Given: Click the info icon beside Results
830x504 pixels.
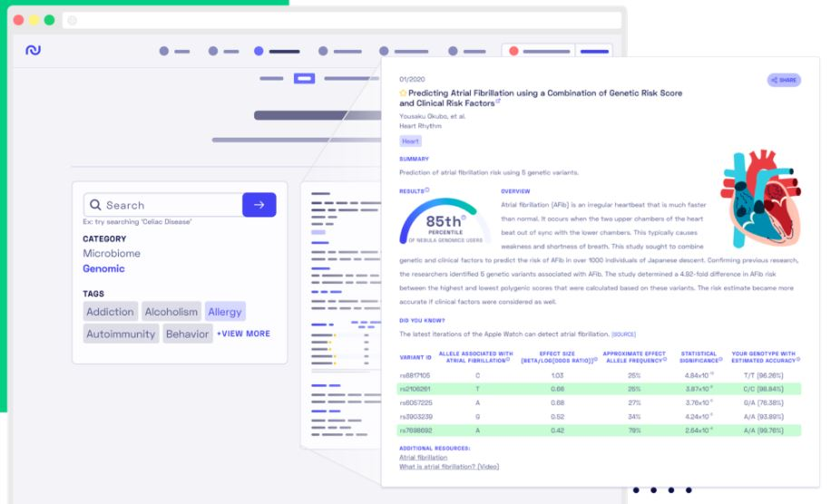Looking at the screenshot, I should pyautogui.click(x=427, y=189).
